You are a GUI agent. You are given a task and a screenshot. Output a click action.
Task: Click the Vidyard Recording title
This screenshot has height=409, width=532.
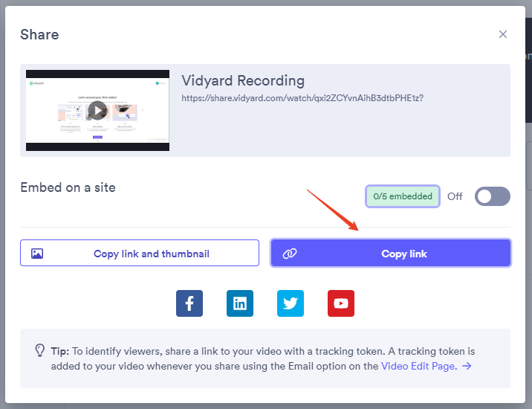point(243,80)
